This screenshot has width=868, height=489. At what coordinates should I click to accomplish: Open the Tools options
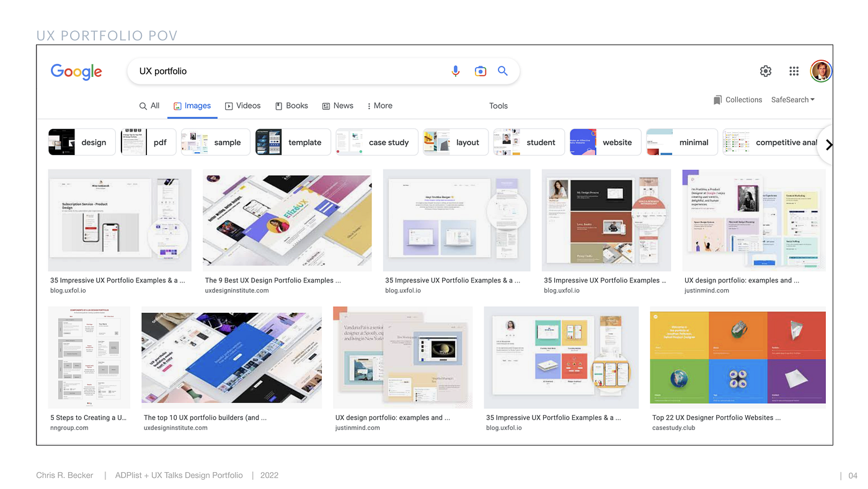coord(498,105)
